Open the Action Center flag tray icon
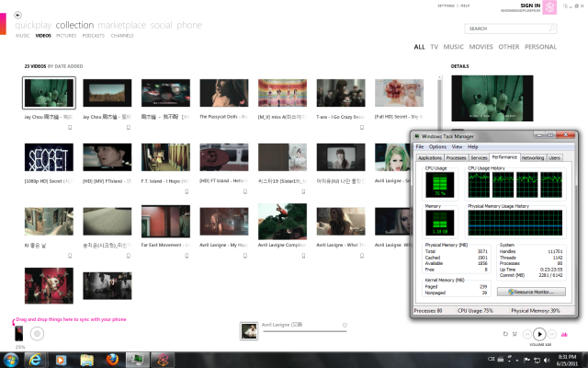This screenshot has height=368, width=588. point(526,360)
